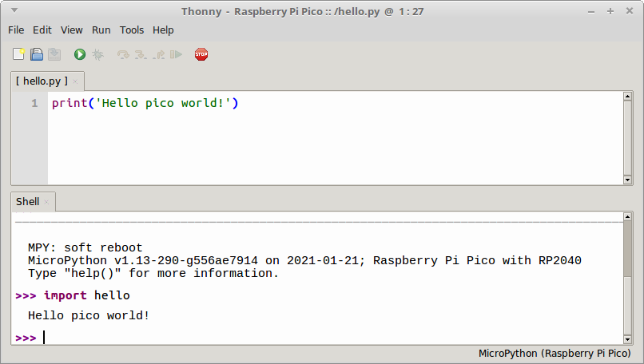Open the window menu arrow in title bar
This screenshot has width=644, height=364.
tap(14, 10)
